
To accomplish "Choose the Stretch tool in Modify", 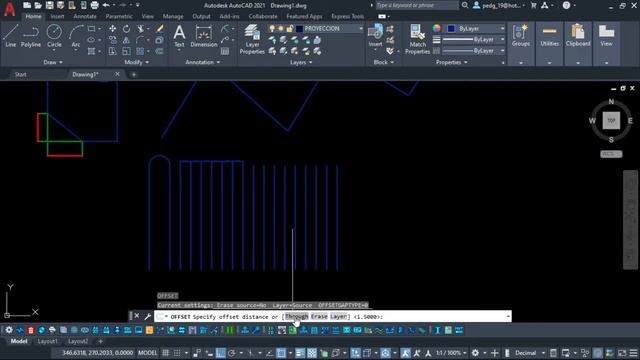I will (112, 51).
